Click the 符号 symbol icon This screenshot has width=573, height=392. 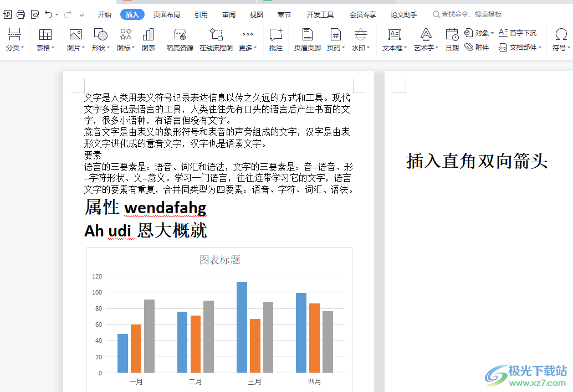tap(561, 35)
